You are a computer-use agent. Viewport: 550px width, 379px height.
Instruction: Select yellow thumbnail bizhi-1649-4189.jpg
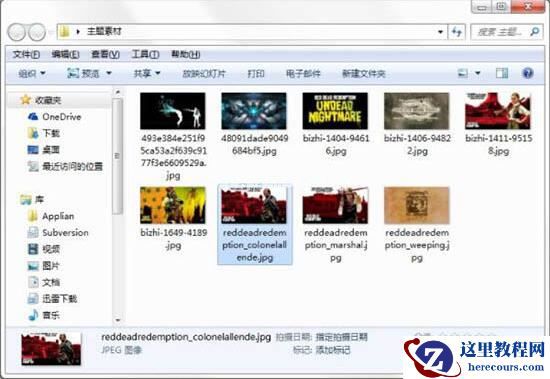point(173,205)
